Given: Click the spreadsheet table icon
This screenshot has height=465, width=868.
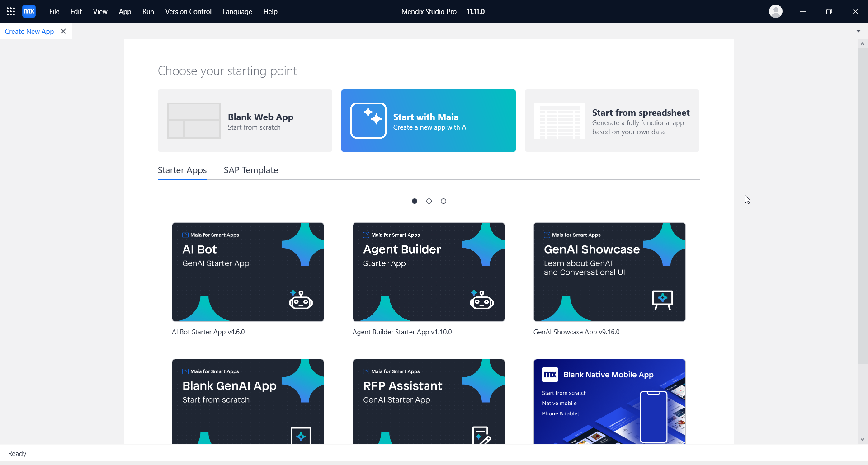Looking at the screenshot, I should coord(560,121).
